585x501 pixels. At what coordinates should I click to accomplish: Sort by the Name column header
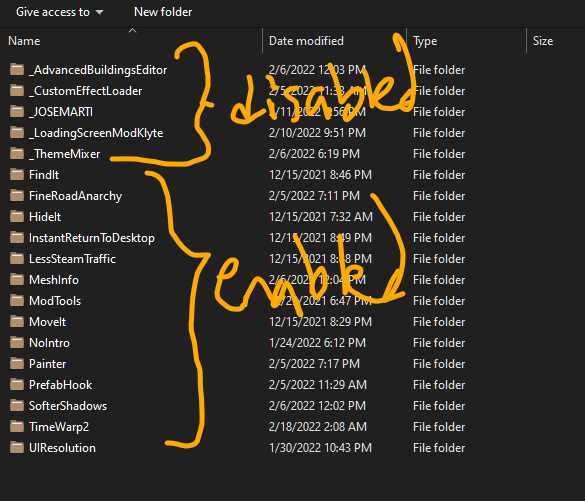coord(24,41)
